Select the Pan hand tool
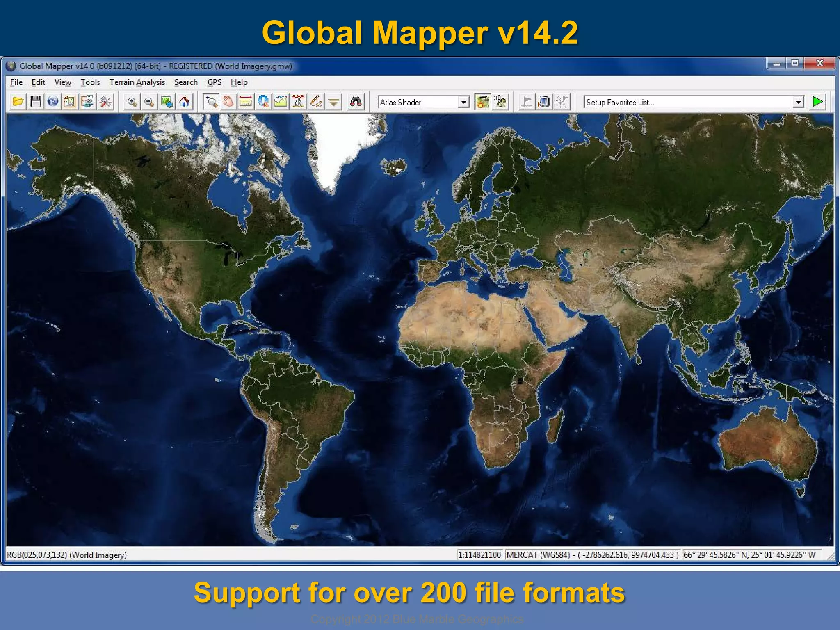Screen dimensions: 840x630 228,102
